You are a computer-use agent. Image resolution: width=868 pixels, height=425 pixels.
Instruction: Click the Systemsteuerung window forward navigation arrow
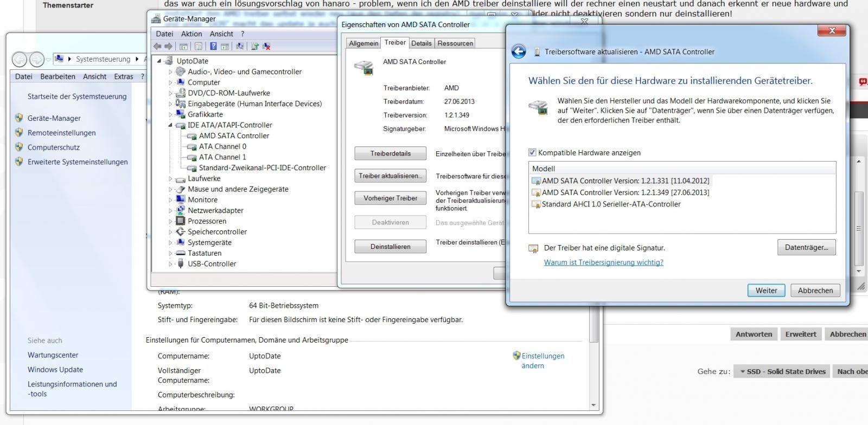[36, 59]
